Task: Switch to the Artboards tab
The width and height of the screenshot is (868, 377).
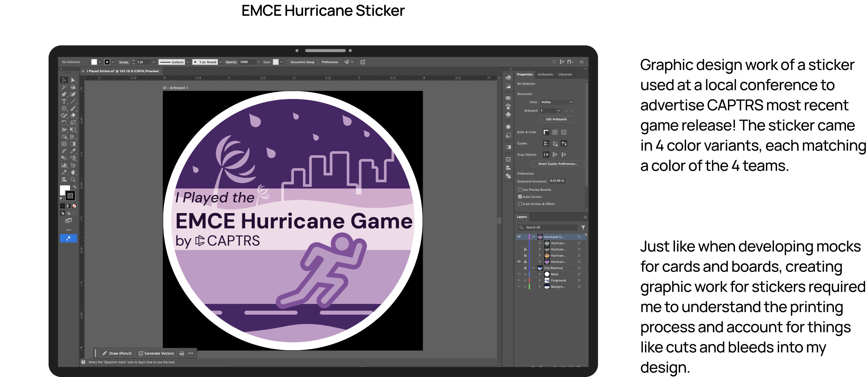Action: tap(545, 74)
